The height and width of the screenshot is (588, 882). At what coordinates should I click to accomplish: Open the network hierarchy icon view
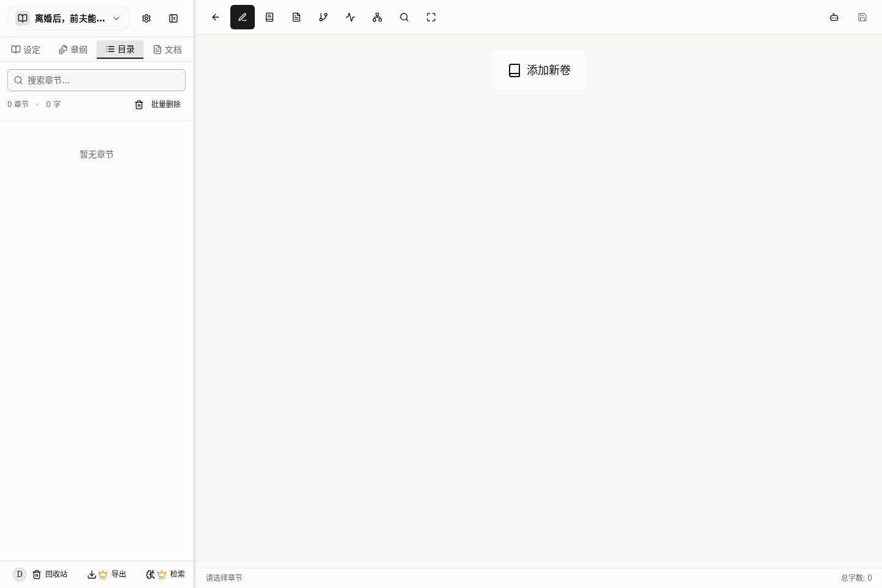(x=377, y=17)
